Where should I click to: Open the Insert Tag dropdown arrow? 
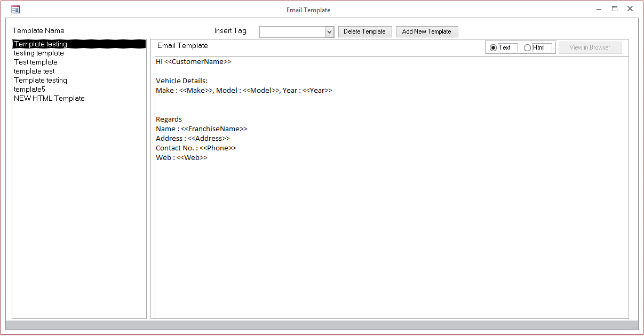point(329,32)
